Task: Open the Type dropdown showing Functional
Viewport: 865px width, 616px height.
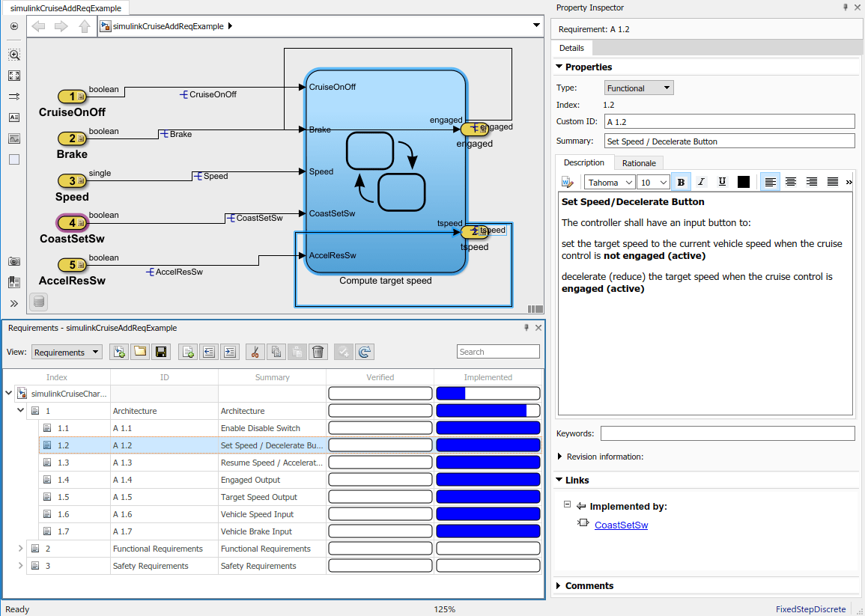Action: coord(639,88)
